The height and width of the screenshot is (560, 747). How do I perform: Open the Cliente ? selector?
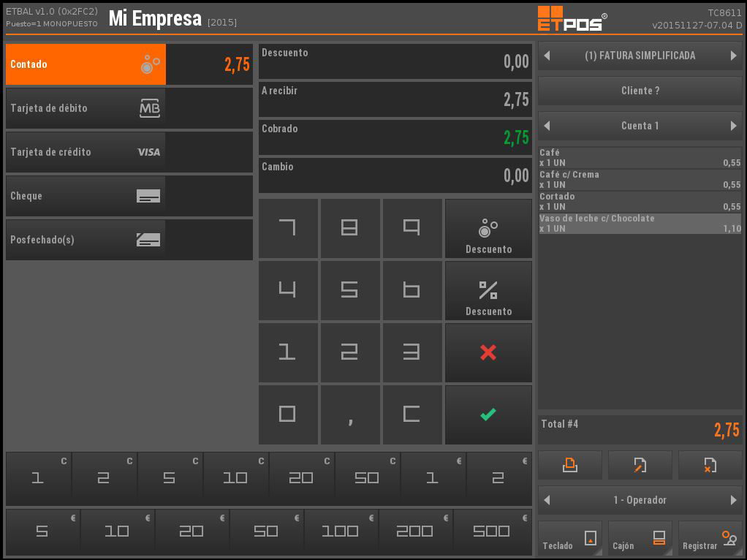[640, 91]
